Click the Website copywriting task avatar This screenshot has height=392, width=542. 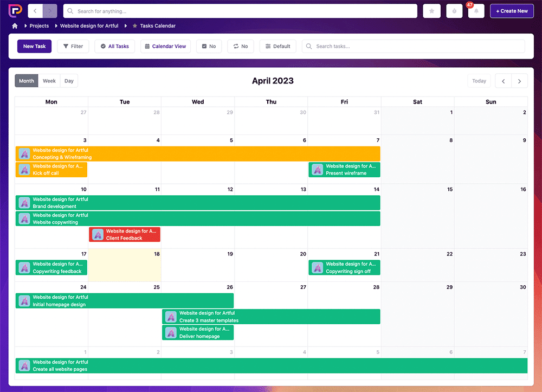point(24,219)
